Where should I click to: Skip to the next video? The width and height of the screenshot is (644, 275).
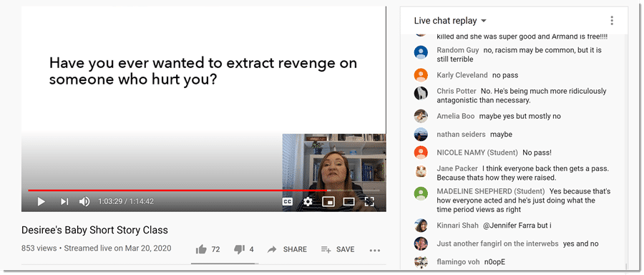coord(64,202)
